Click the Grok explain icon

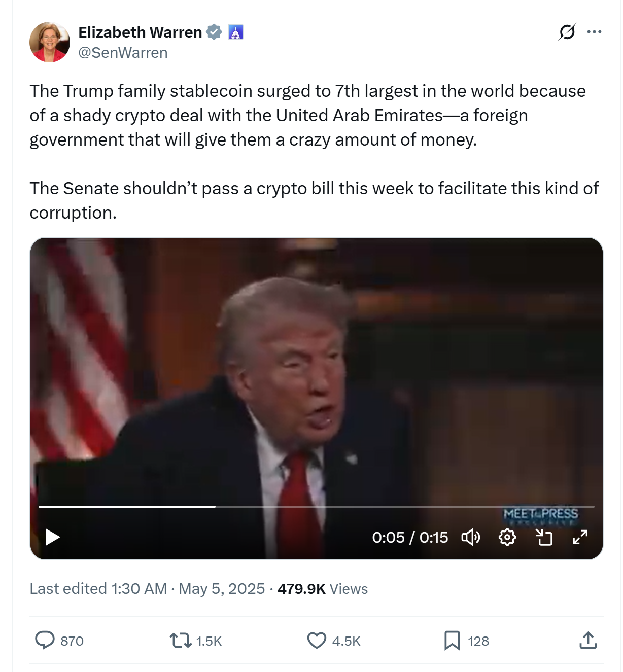tap(567, 32)
